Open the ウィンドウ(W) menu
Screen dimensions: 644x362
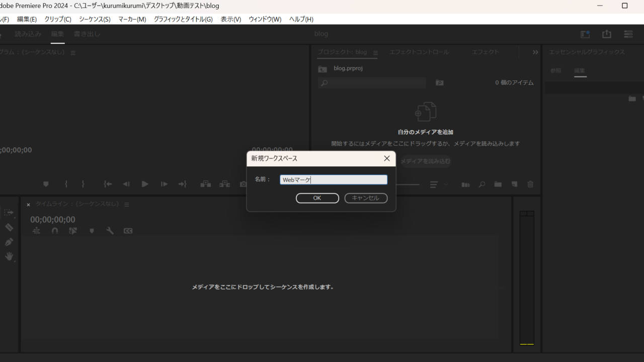point(265,19)
